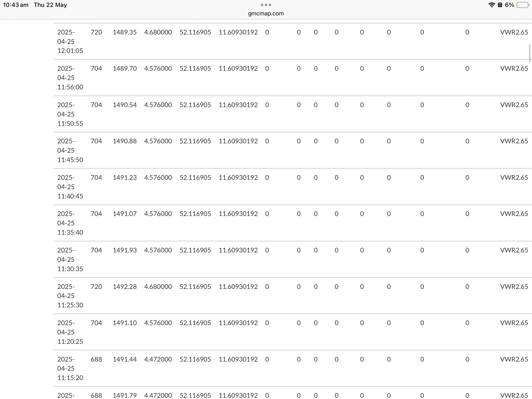Click longitude 11.60930192 in the 11:15:20 row
Viewport: 532px width, 399px height.
pyautogui.click(x=238, y=359)
